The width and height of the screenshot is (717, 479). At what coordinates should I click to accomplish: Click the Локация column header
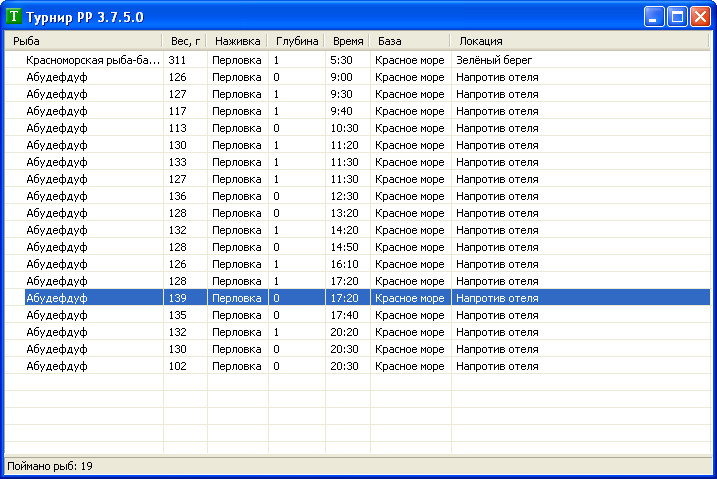pos(579,41)
